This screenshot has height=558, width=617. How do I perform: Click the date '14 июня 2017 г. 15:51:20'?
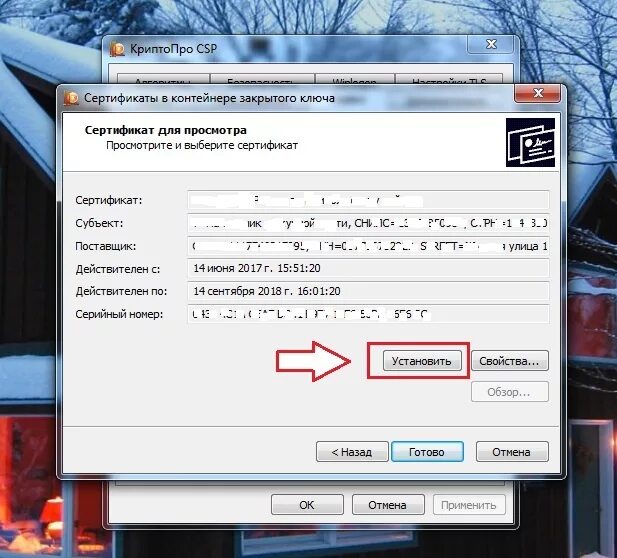tap(257, 268)
